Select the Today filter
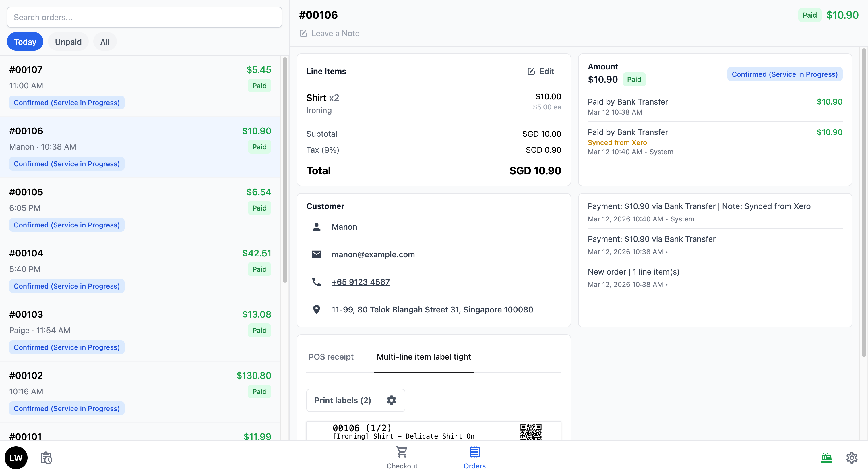Image resolution: width=868 pixels, height=475 pixels. click(25, 42)
